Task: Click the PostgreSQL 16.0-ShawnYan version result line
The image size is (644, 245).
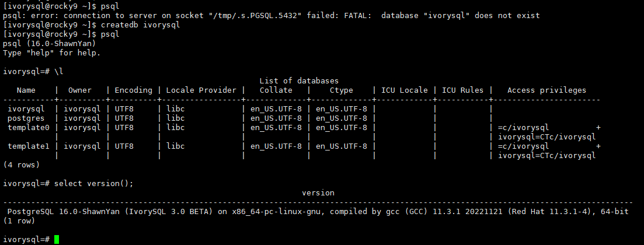Action: click(315, 212)
